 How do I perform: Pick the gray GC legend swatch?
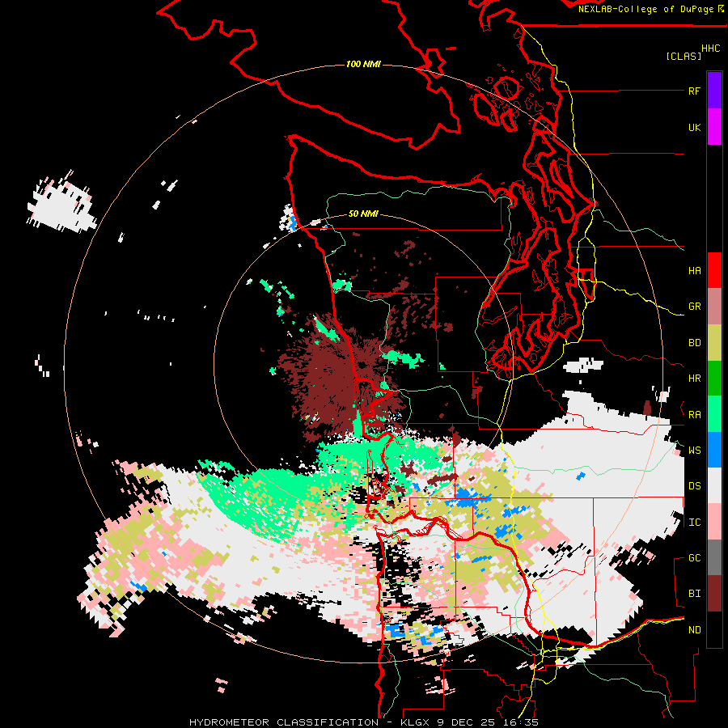714,557
